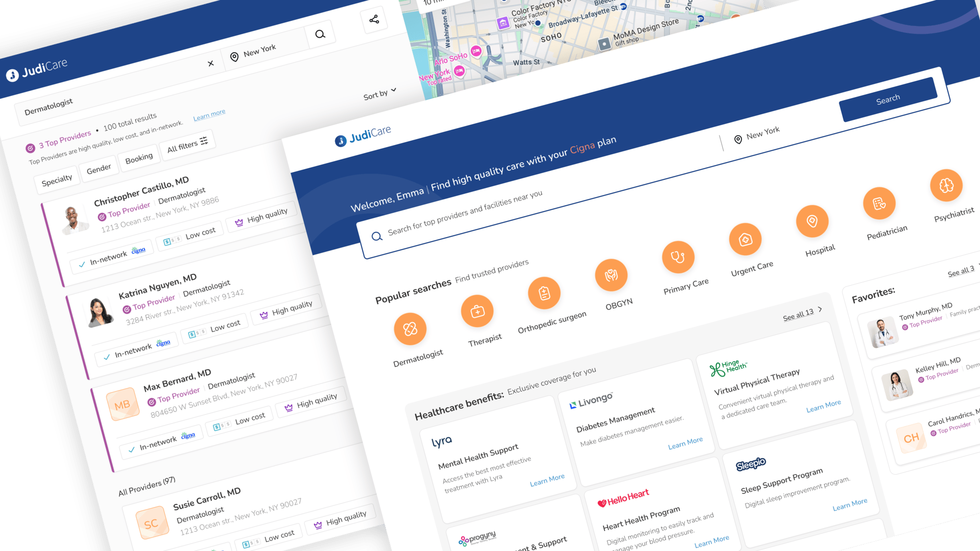980x551 pixels.
Task: Click Learn More on Sleepio card
Action: pos(850,504)
